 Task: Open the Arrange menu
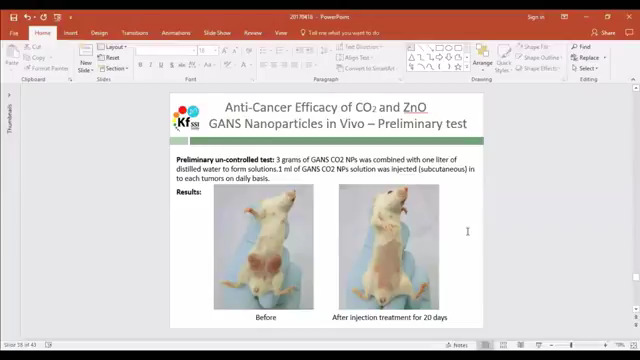482,58
